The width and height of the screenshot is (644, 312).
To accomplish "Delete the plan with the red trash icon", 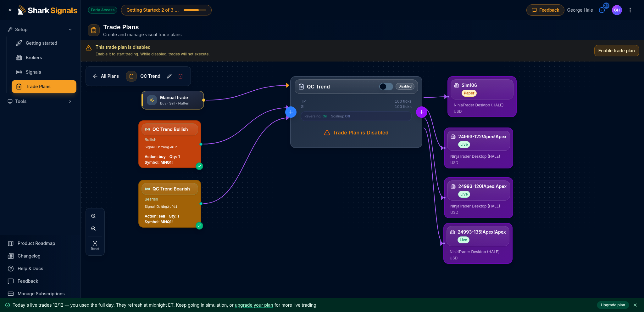I will 180,76.
